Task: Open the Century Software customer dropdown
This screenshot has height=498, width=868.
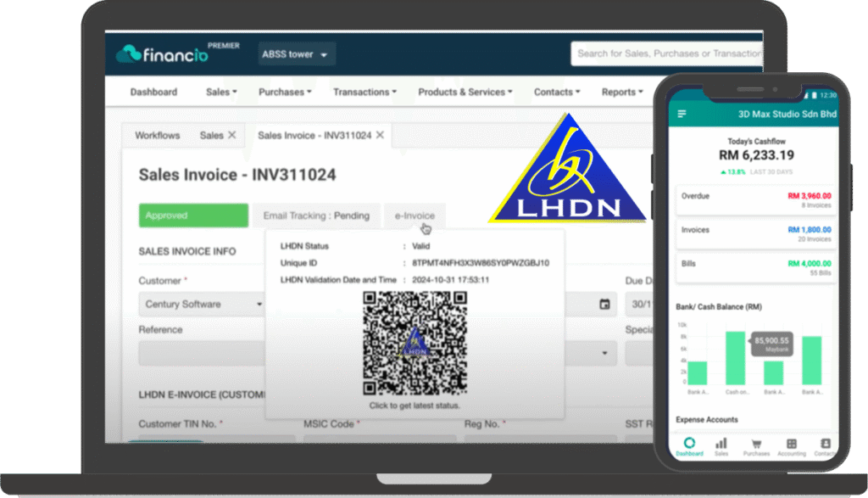Action: click(201, 304)
